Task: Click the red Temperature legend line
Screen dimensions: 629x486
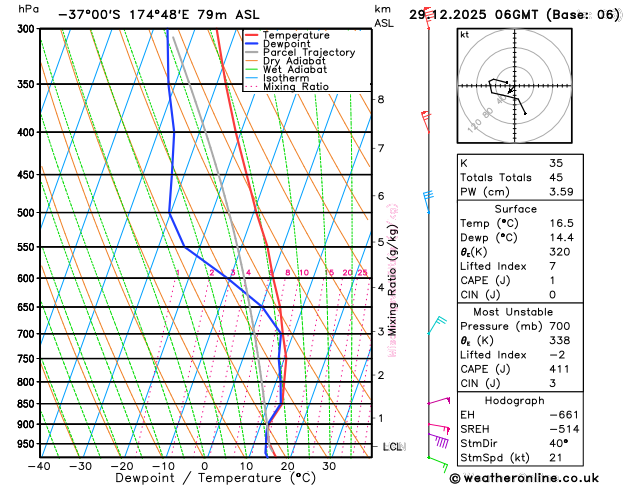Action: 252,35
